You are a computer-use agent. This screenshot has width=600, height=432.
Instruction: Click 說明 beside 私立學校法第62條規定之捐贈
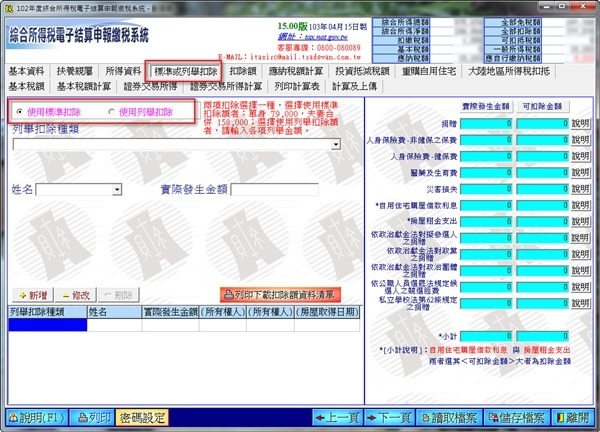coord(580,303)
